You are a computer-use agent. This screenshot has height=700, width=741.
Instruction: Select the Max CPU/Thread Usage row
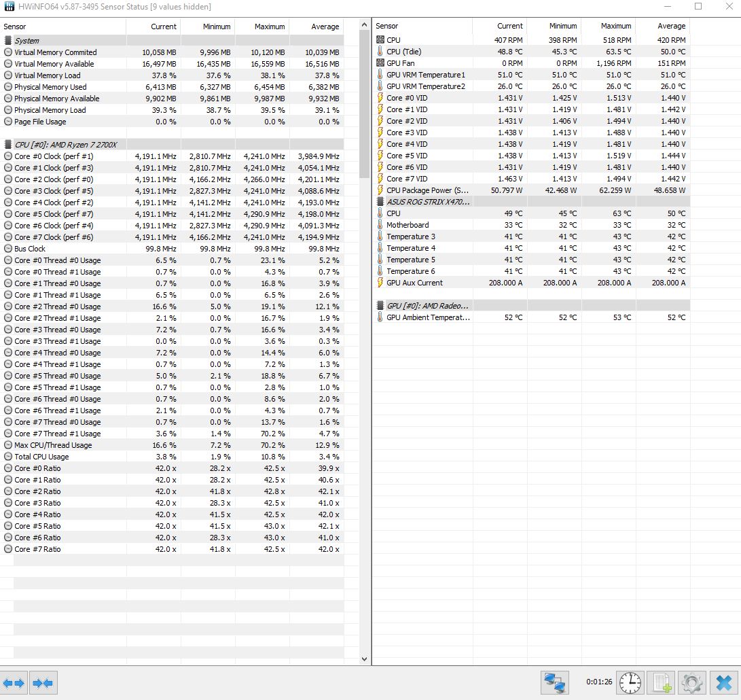pyautogui.click(x=172, y=445)
